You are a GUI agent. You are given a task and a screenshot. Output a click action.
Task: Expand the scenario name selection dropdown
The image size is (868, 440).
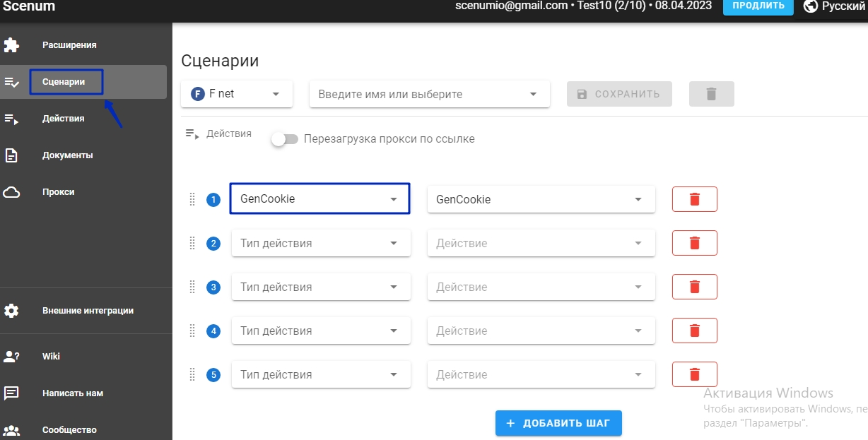429,94
